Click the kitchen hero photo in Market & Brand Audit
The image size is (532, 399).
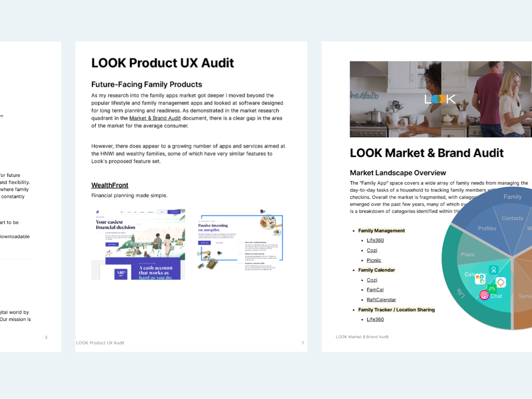click(x=441, y=99)
